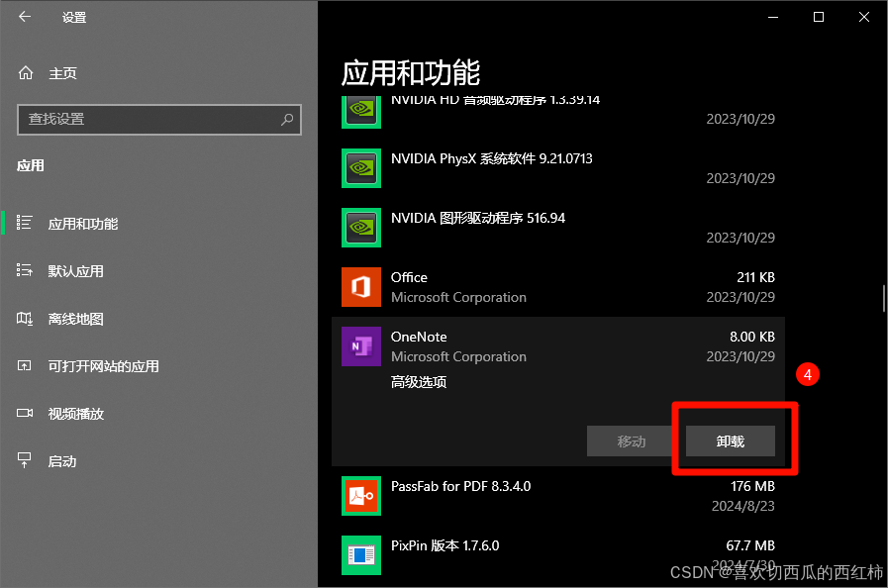Click the greyed 移动 button
The image size is (888, 588).
(x=632, y=441)
